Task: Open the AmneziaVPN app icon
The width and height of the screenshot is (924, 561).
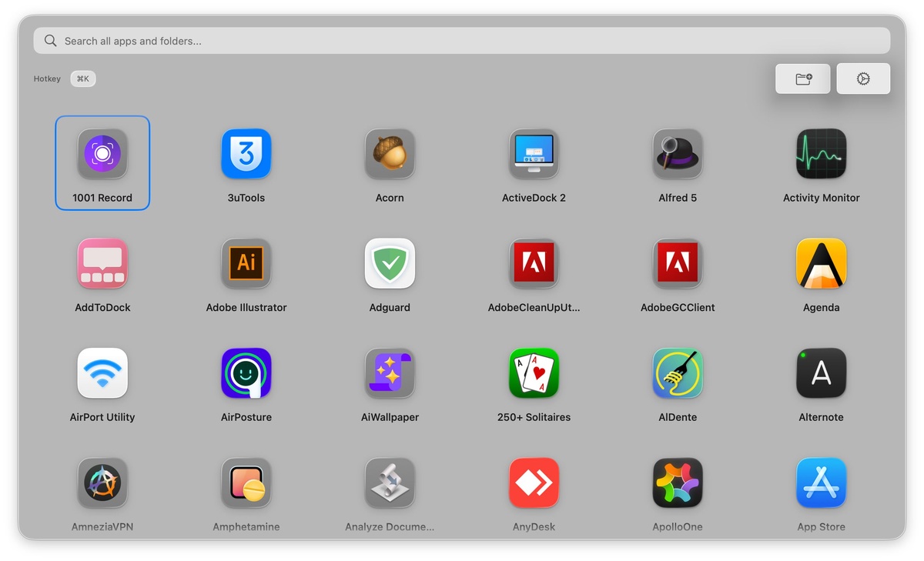Action: [x=102, y=483]
